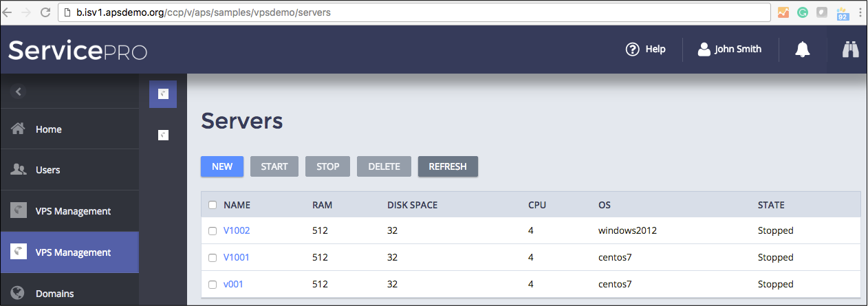Collapse the left sidebar with chevron arrow
The height and width of the screenshot is (306, 868).
(x=19, y=91)
